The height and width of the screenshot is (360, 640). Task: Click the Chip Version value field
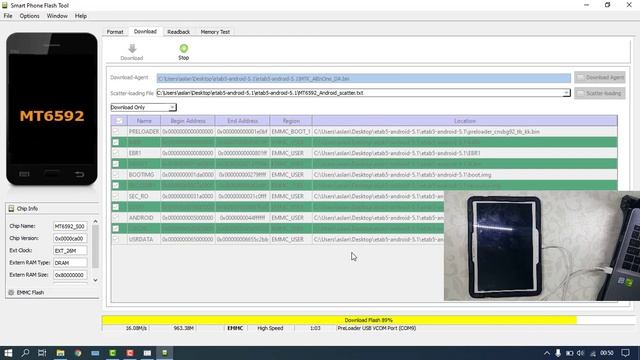(70, 238)
